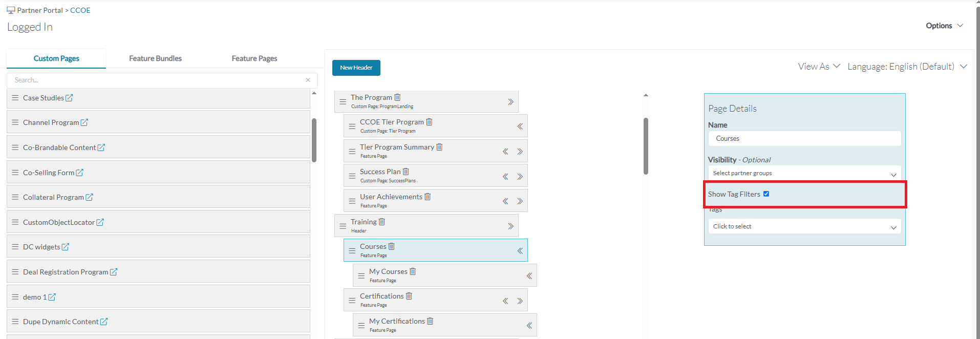Viewport: 980px width, 339px height.
Task: Delete The Program header with trash icon
Action: click(x=397, y=97)
